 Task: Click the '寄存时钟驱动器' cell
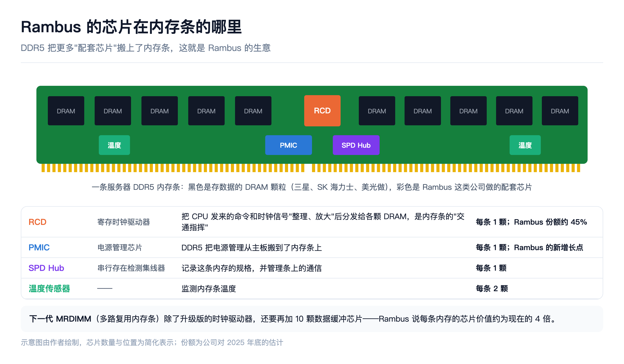(124, 222)
